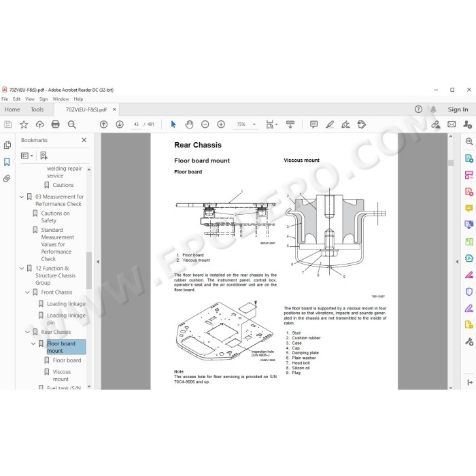This screenshot has height=476, width=476.
Task: Click the Sign In button
Action: [458, 109]
